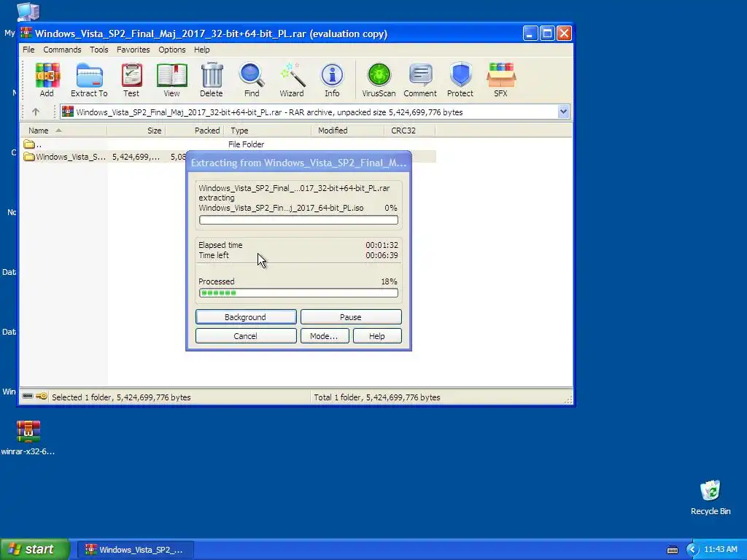Open the Commands menu
Viewport: 747px width, 560px height.
click(62, 50)
